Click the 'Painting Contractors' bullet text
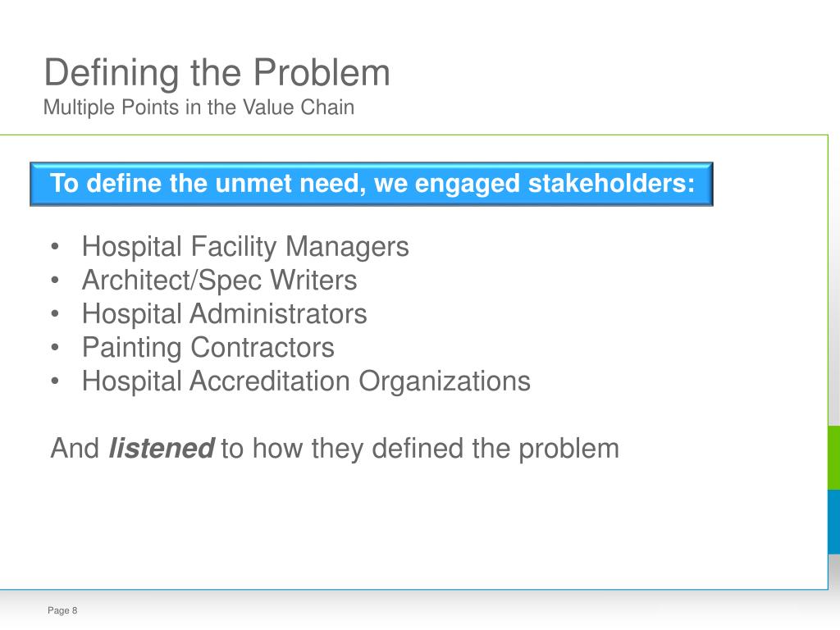Viewport: 840px width, 630px height. click(x=208, y=348)
